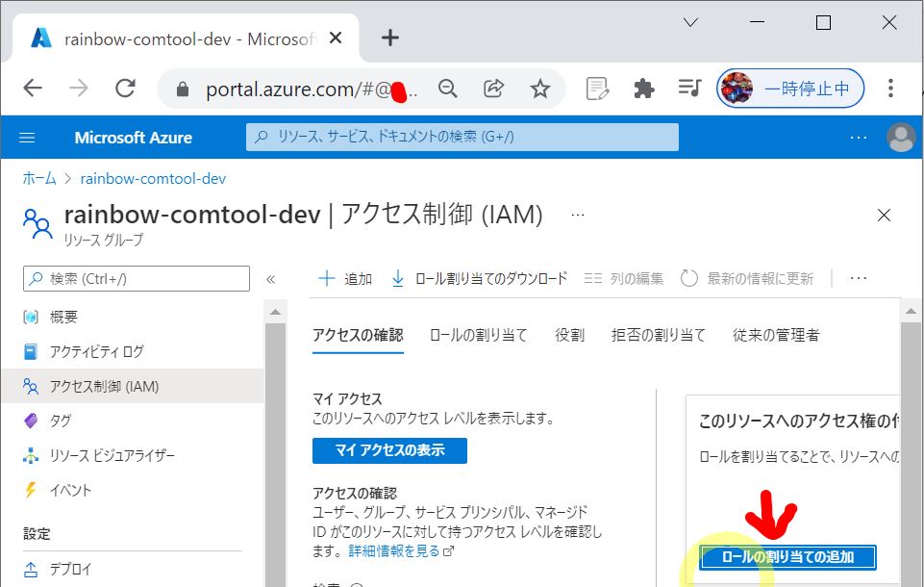
Task: Click the content pane scrollbar up arrow
Action: pos(912,311)
